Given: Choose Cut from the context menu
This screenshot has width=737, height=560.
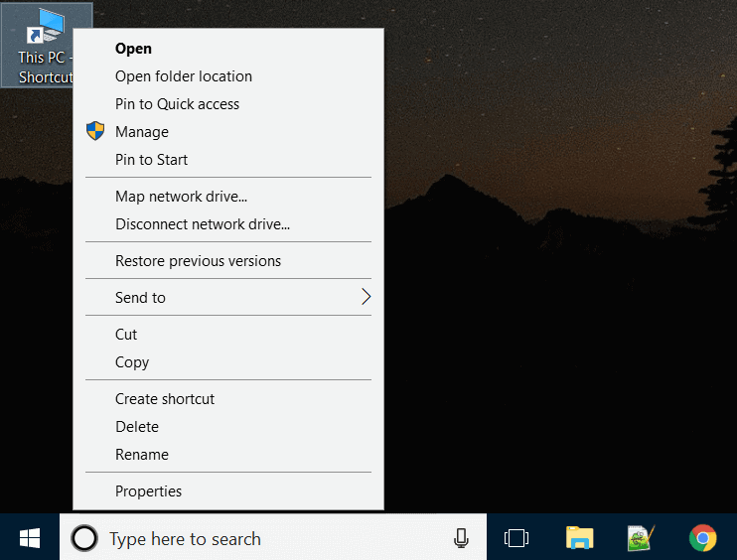Looking at the screenshot, I should [x=228, y=334].
